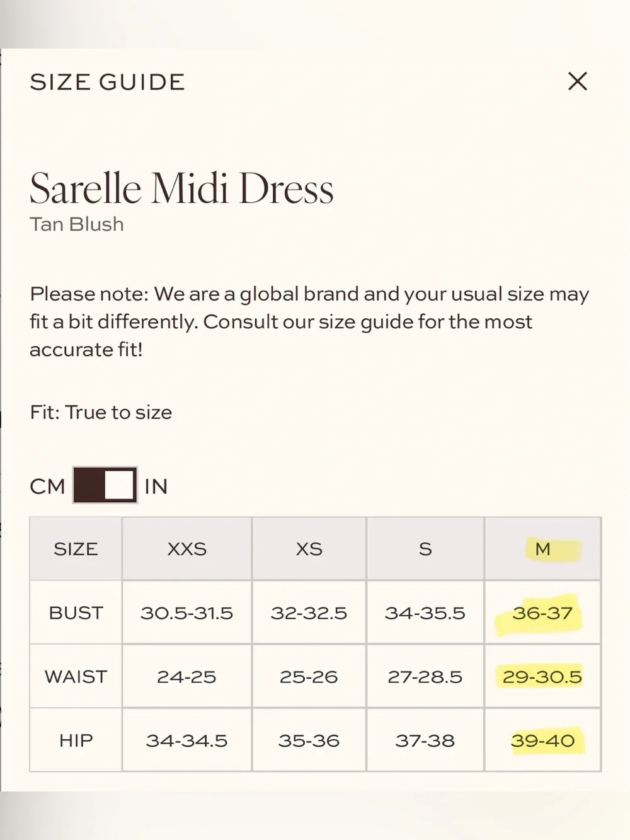This screenshot has width=630, height=840.
Task: Click the WAIST row label
Action: pyautogui.click(x=76, y=676)
